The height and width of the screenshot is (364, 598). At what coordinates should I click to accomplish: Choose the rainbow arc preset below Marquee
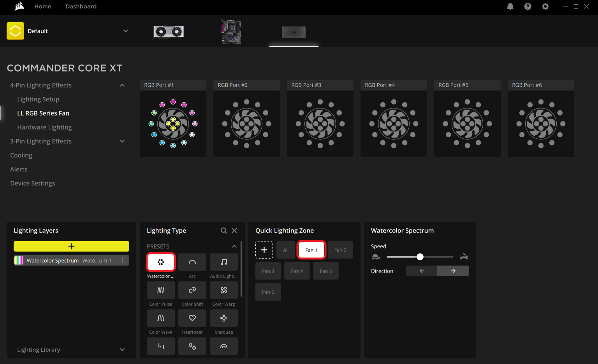tap(224, 346)
